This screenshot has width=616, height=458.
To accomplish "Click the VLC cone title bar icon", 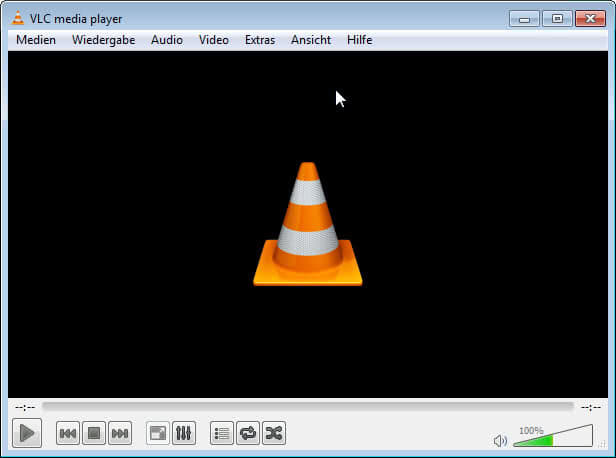I will coord(18,18).
